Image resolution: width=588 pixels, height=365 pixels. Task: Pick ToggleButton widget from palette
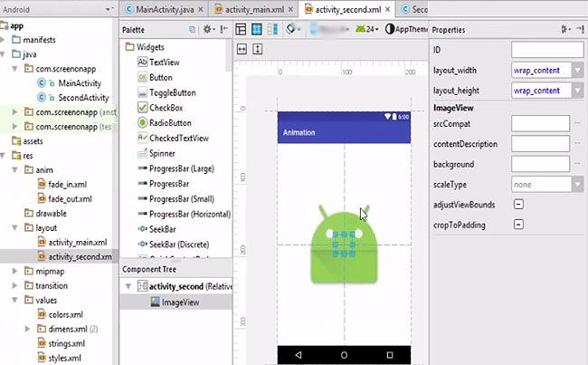click(173, 92)
